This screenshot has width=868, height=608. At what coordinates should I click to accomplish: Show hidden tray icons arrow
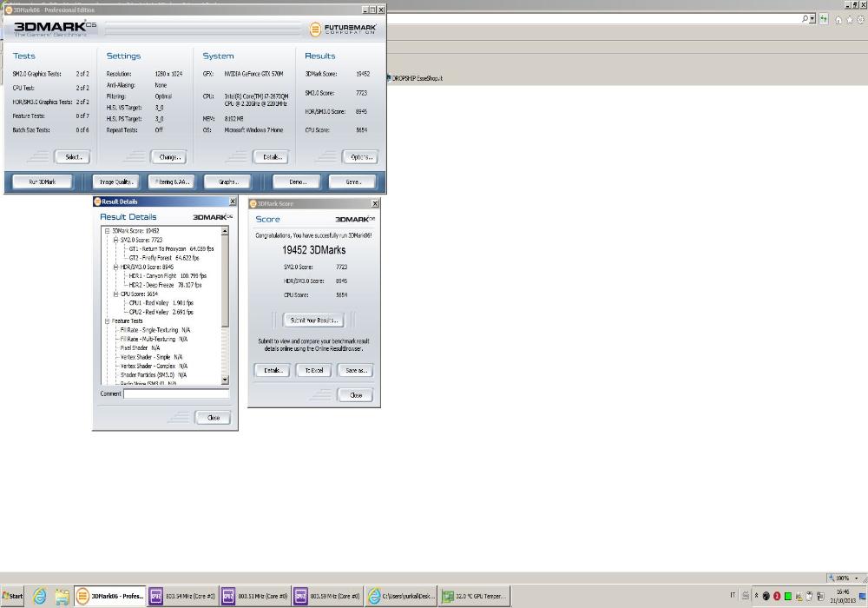point(756,596)
